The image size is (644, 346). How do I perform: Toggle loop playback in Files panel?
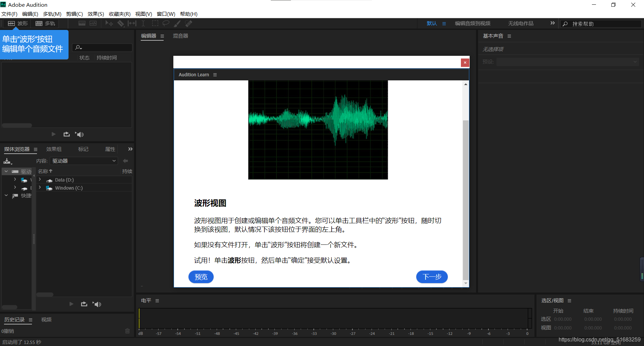click(67, 134)
